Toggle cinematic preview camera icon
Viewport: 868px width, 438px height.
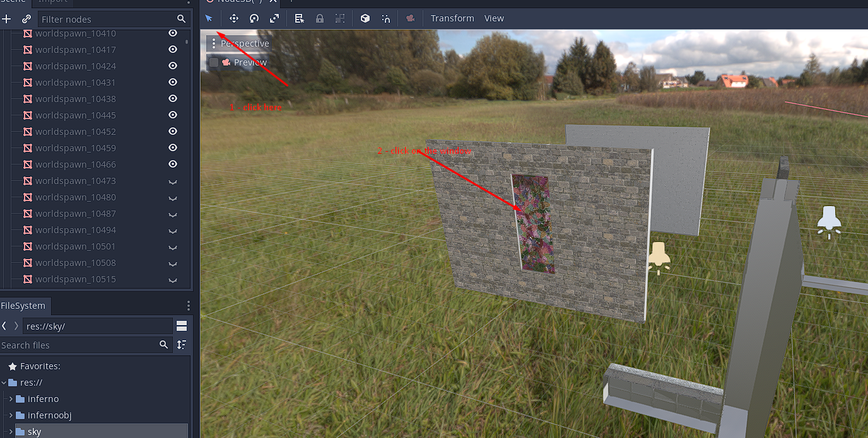coord(410,18)
